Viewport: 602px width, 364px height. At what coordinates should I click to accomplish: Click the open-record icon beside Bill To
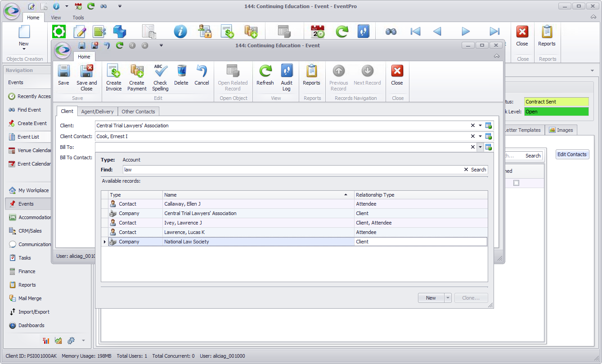tap(489, 147)
